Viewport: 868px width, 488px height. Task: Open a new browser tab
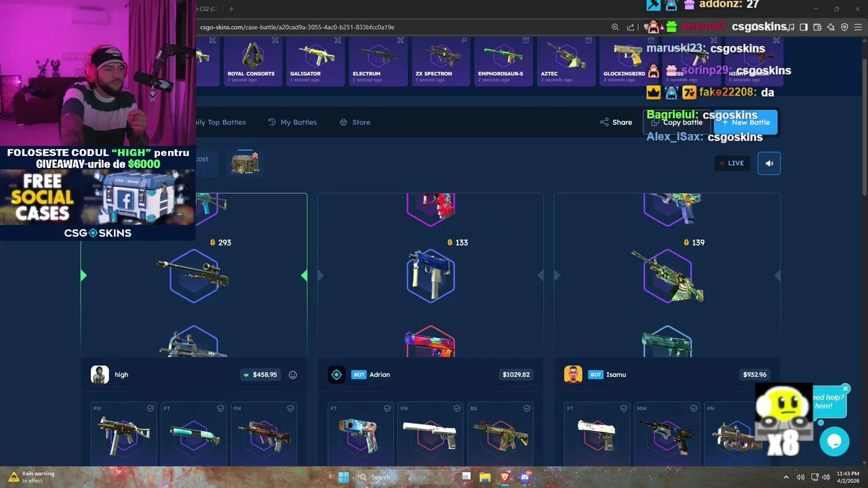tap(231, 9)
